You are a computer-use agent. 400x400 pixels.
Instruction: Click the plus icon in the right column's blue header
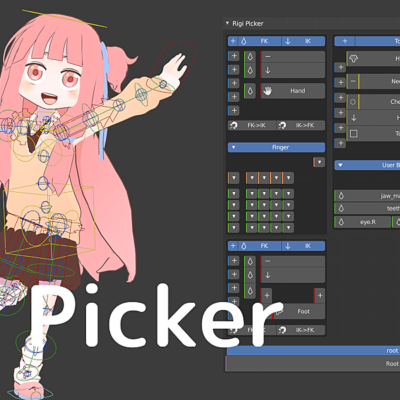[x=345, y=41]
